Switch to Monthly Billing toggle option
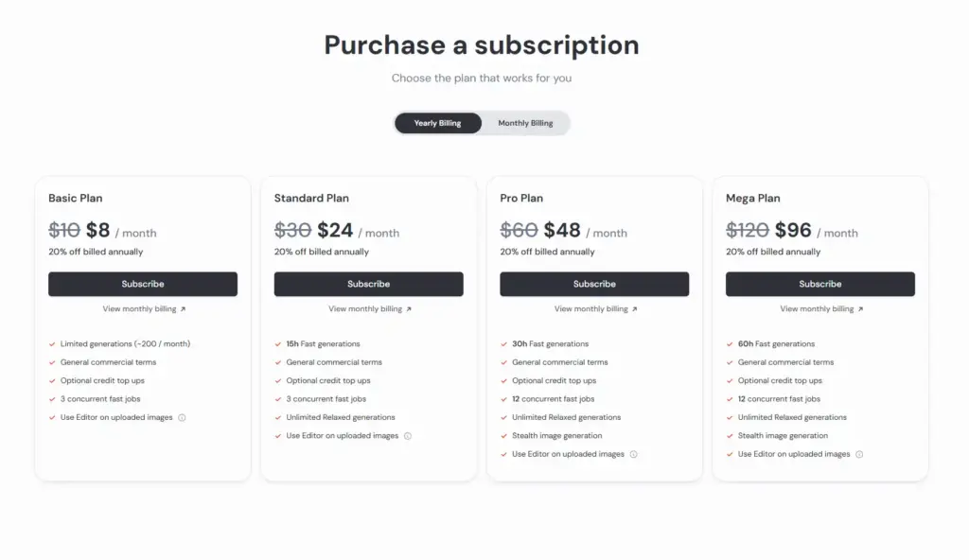The width and height of the screenshot is (969, 560). (525, 123)
